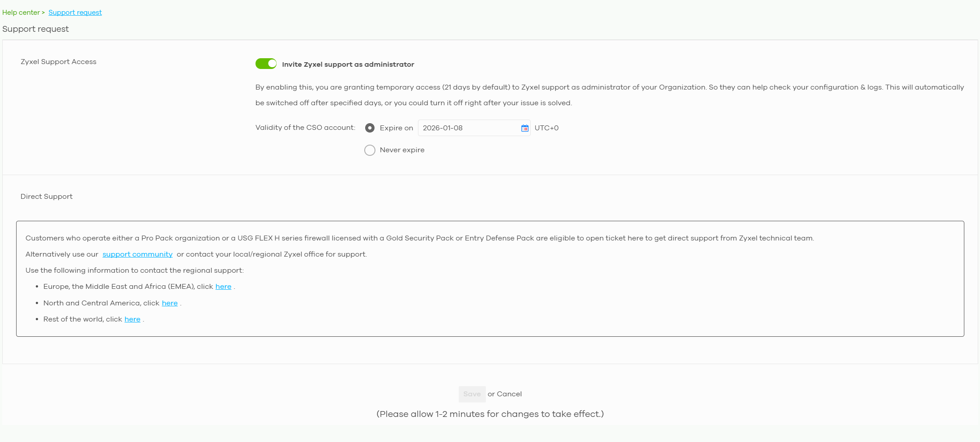980x442 pixels.
Task: Select the Never expire radio option
Action: 370,150
